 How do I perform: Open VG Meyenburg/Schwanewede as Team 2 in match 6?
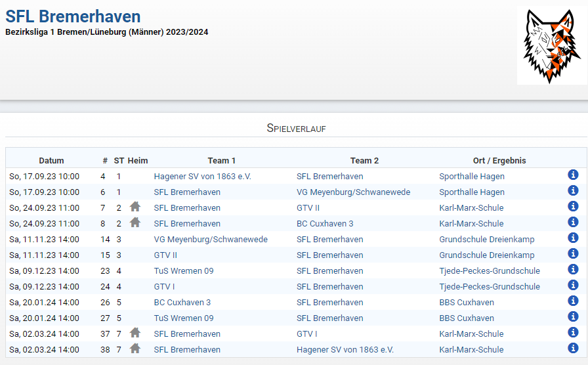pos(353,192)
